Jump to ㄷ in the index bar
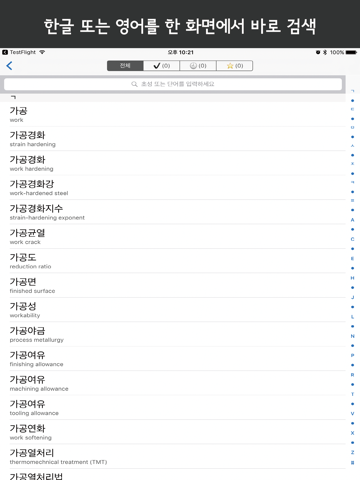The width and height of the screenshot is (360, 480). click(352, 109)
